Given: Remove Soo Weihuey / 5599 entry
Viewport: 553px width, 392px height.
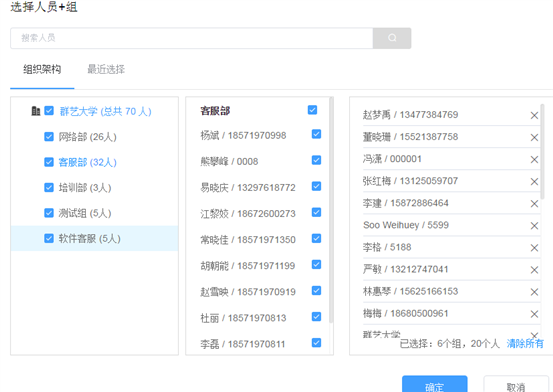Looking at the screenshot, I should pos(534,225).
